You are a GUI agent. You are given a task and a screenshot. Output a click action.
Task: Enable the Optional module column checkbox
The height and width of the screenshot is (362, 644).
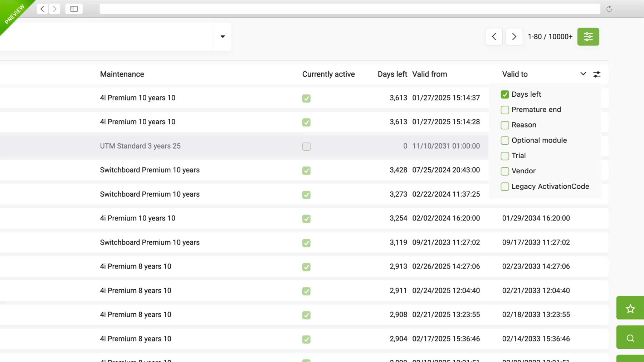click(x=505, y=141)
